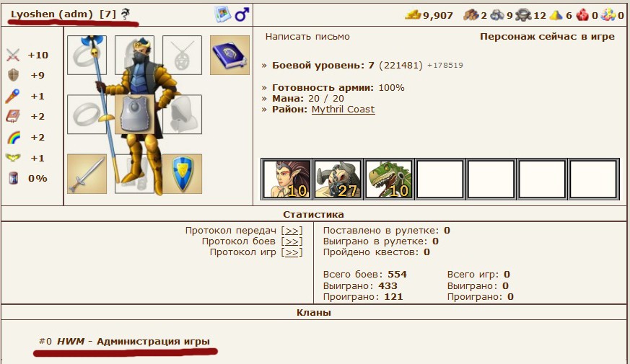Click the spellbook item icon
The height and width of the screenshot is (364, 630).
pos(229,55)
